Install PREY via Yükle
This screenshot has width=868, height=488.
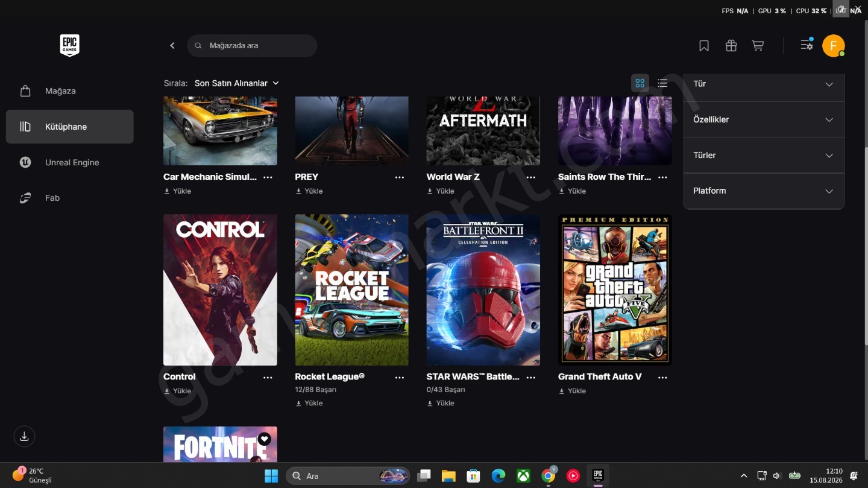click(x=309, y=191)
